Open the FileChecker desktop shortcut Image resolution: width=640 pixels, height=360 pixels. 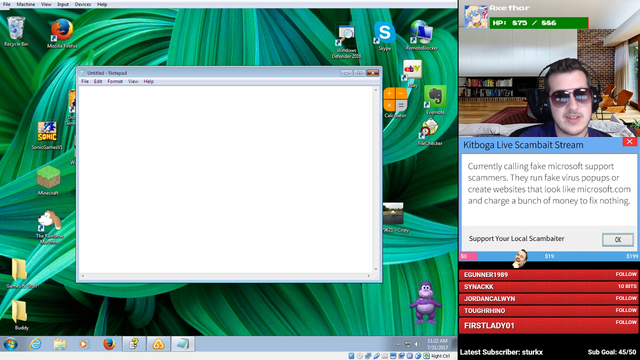click(x=430, y=132)
